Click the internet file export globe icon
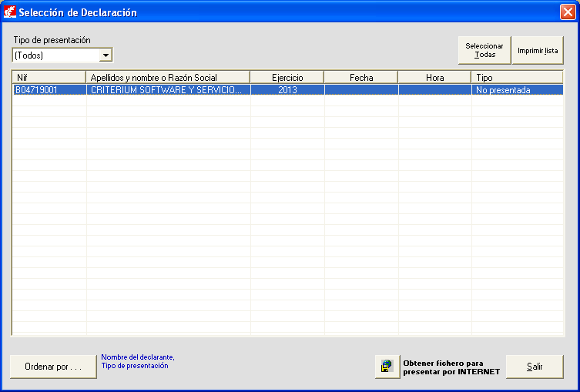Image resolution: width=580 pixels, height=392 pixels. pos(387,367)
